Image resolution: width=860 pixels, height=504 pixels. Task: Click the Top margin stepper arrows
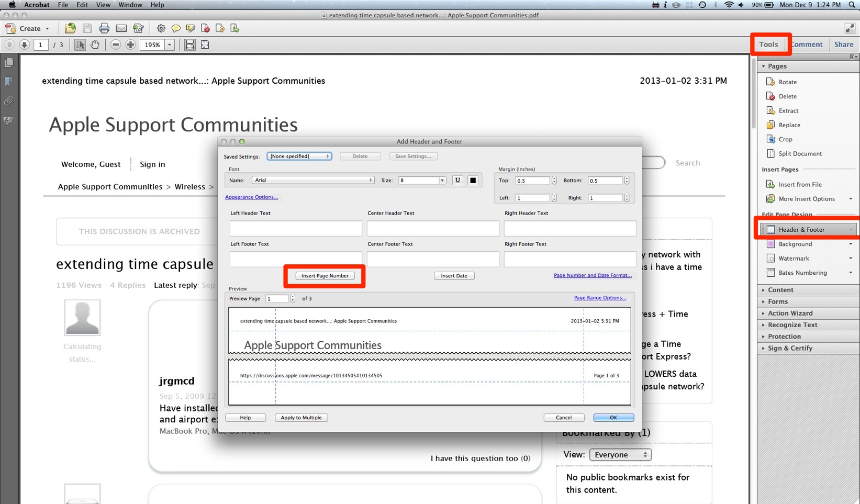[x=554, y=181]
